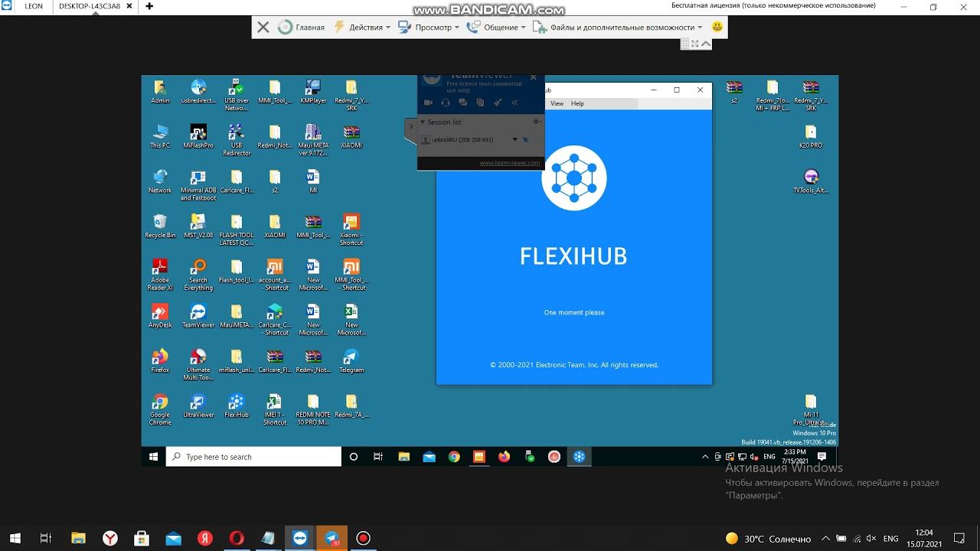Open Google Chrome desktop shortcut

click(160, 409)
